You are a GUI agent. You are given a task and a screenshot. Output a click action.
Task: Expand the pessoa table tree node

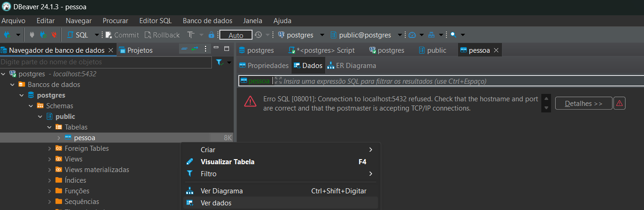[x=58, y=138]
